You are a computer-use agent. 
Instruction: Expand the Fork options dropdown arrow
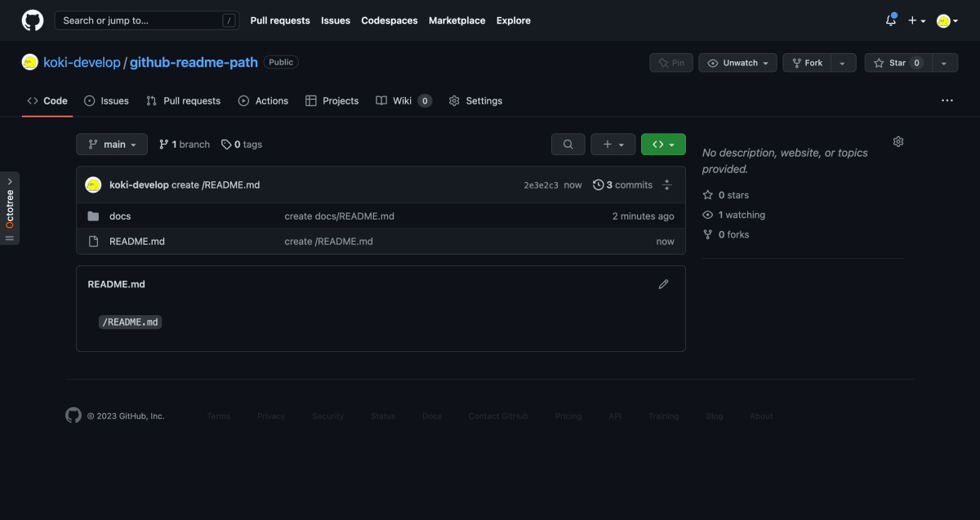(x=844, y=63)
